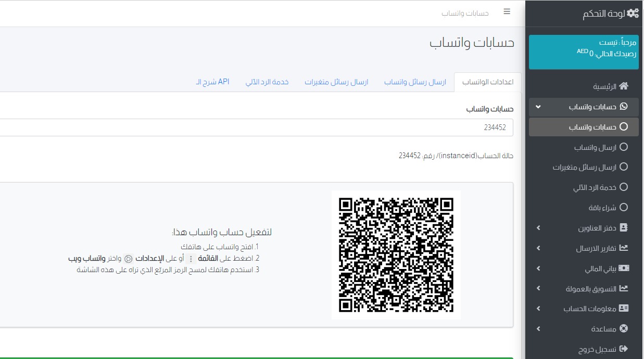The height and width of the screenshot is (359, 644).
Task: Expand معلومات الحساب chevron
Action: 538,309
